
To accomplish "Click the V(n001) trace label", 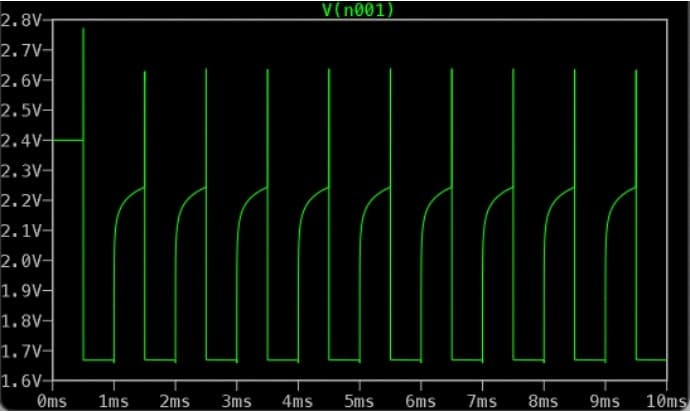I will 345,9.
